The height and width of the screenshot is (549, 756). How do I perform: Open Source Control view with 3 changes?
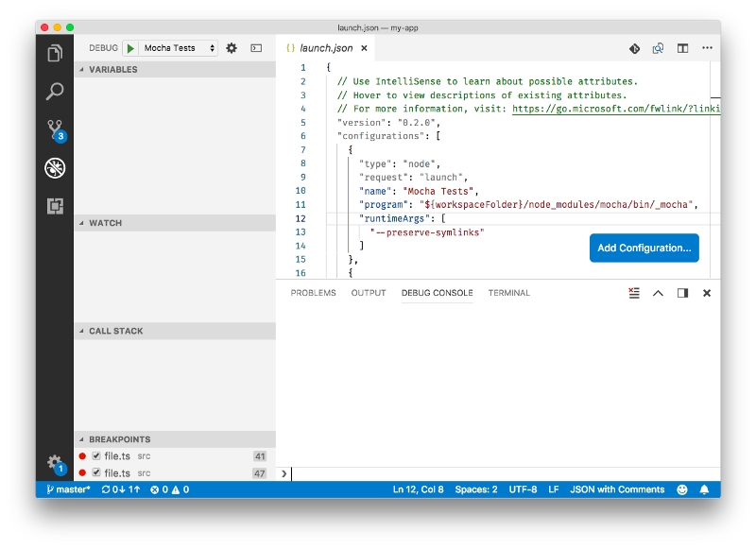56,130
